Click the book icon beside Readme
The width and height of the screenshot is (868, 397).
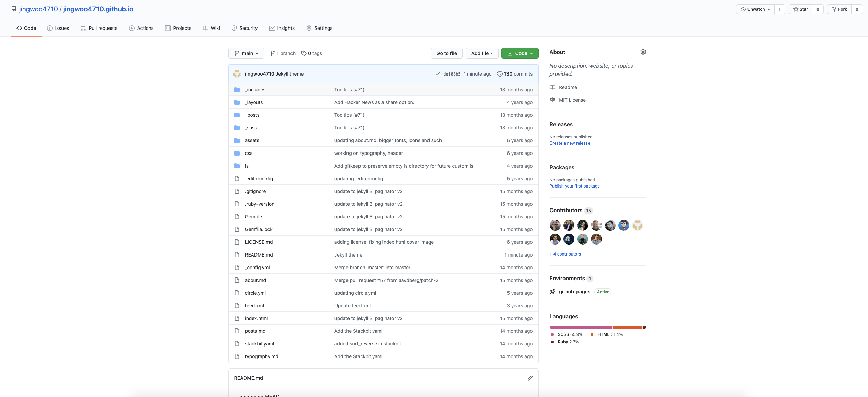[x=552, y=87]
